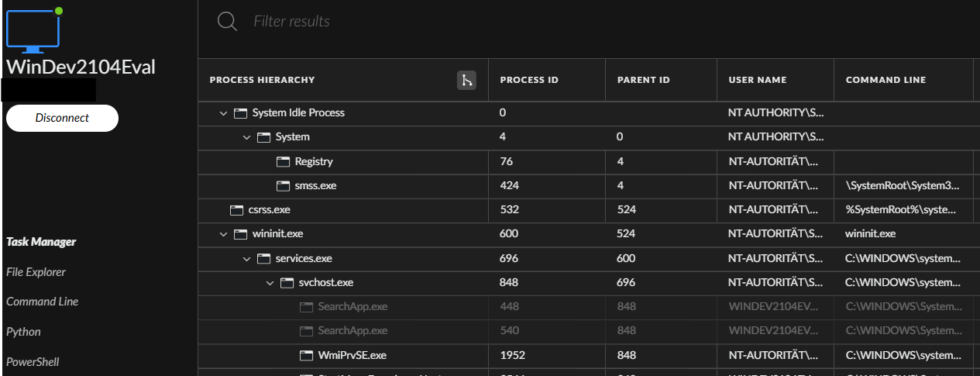Screen dimensions: 980x376
Task: Click the csrss.exe process icon
Action: click(236, 210)
